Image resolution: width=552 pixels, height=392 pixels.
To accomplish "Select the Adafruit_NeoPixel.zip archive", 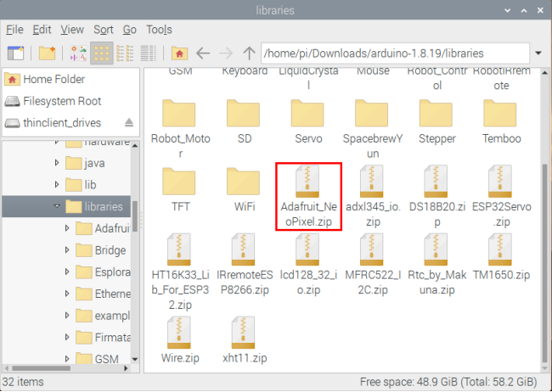I will [x=308, y=196].
